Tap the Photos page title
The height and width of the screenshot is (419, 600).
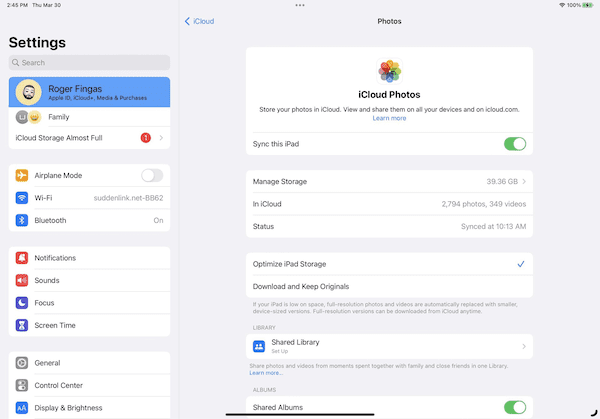point(390,21)
